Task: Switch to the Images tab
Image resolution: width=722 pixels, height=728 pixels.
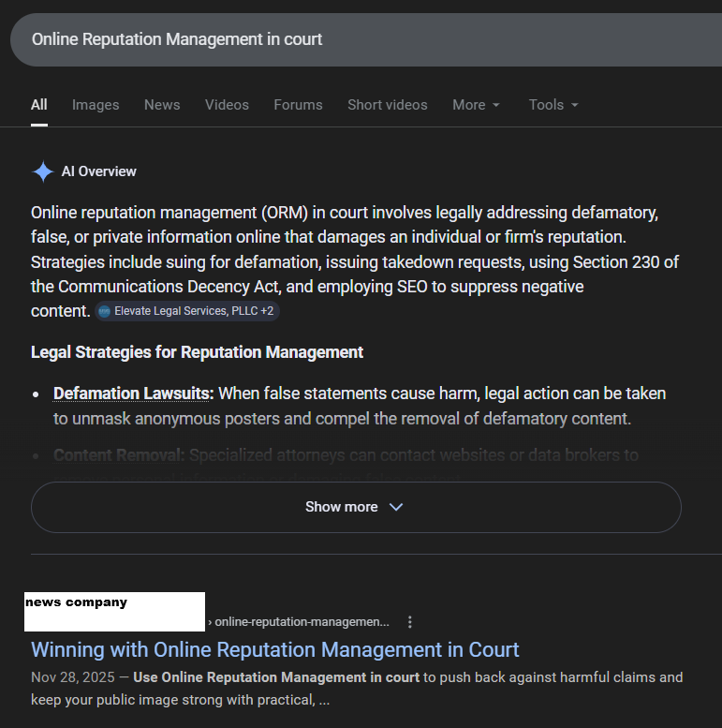Action: [x=96, y=105]
